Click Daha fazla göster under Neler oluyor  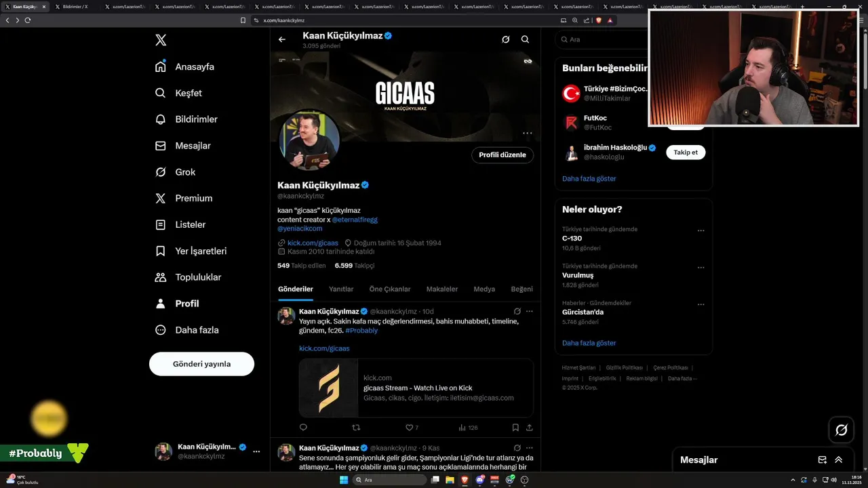click(589, 343)
